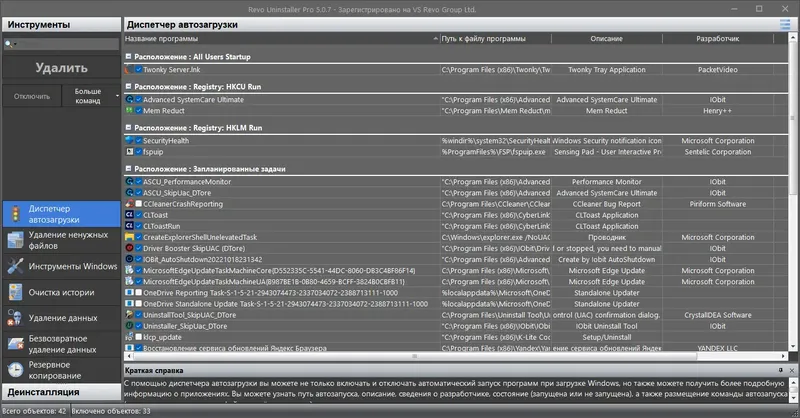The height and width of the screenshot is (418, 800).
Task: Sort by Путь к файлу программы column
Action: click(495, 39)
